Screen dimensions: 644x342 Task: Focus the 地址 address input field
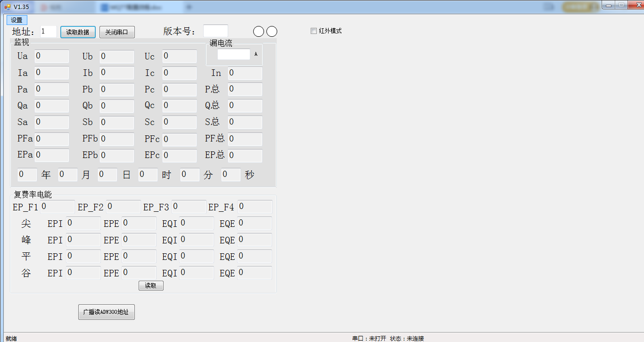click(x=48, y=32)
